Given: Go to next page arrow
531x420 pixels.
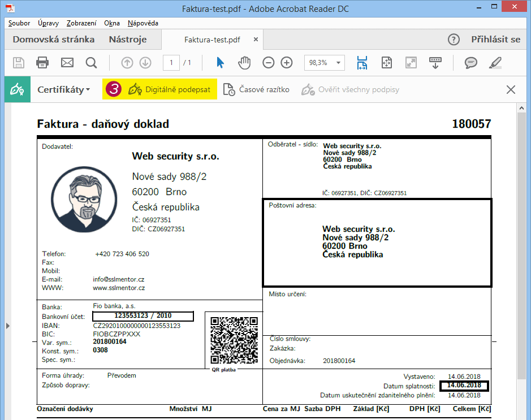Looking at the screenshot, I should 146,63.
